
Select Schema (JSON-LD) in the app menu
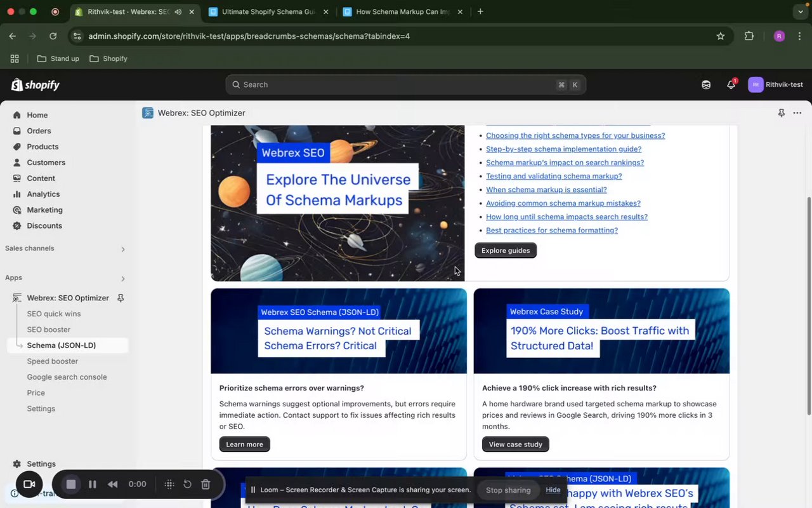62,345
